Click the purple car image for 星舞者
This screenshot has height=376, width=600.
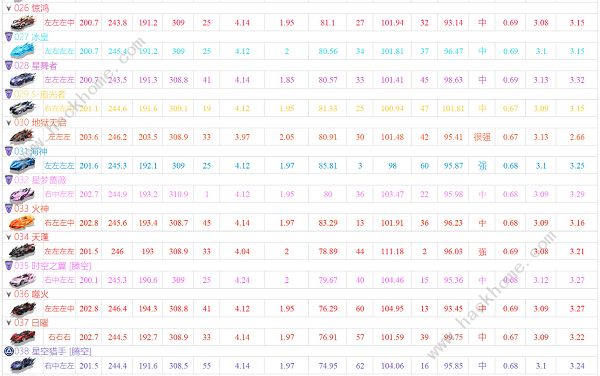23,80
